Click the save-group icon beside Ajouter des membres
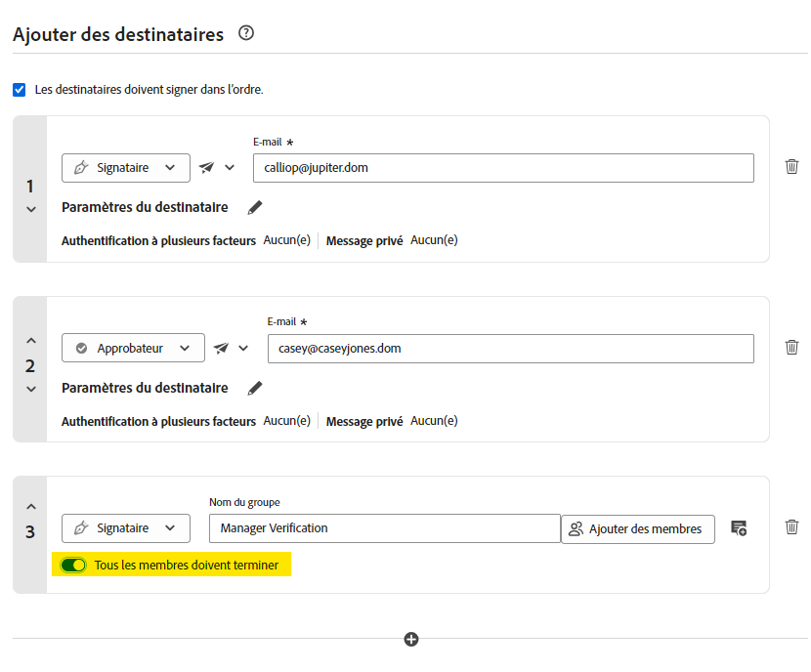The image size is (811, 672). coord(739,527)
